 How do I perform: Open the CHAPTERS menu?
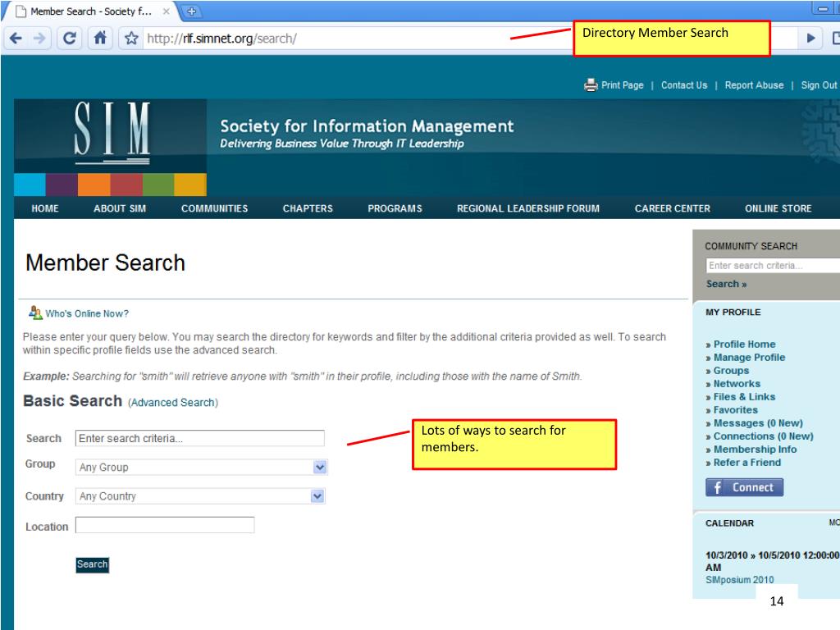point(308,208)
